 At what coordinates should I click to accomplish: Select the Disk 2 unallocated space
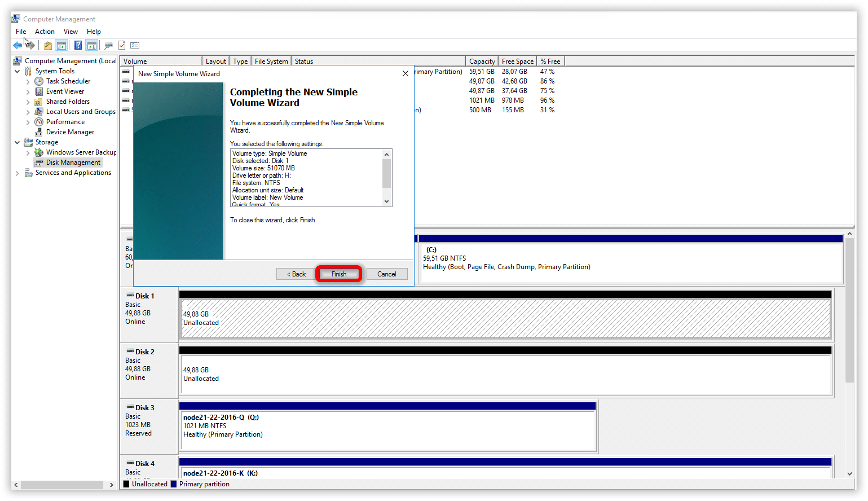(x=505, y=375)
